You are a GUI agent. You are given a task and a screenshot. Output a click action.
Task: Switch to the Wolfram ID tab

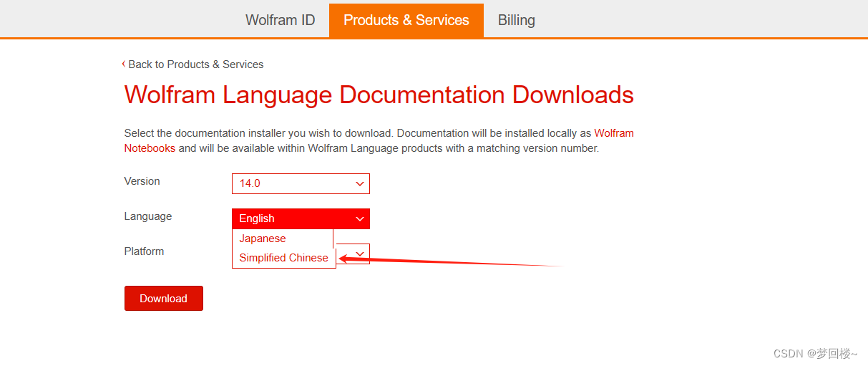[x=280, y=20]
